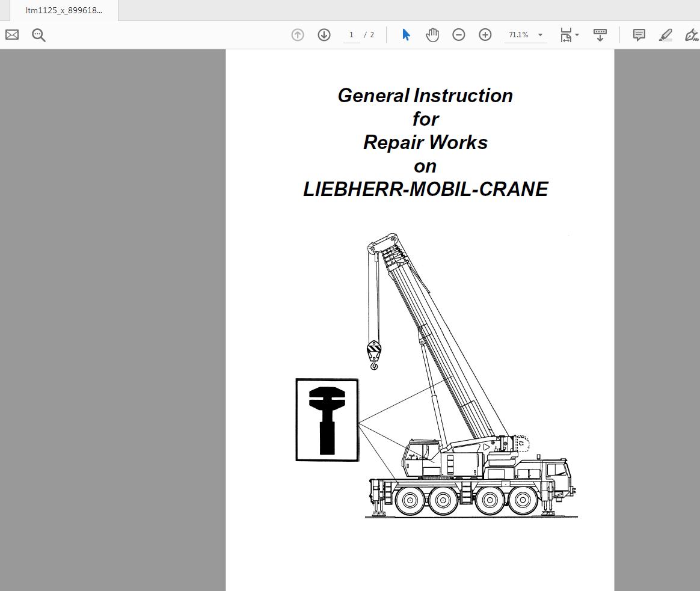Go to the next page
This screenshot has height=591, width=700.
click(324, 34)
